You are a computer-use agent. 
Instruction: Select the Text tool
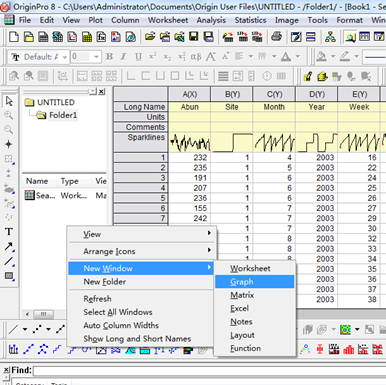(x=9, y=232)
